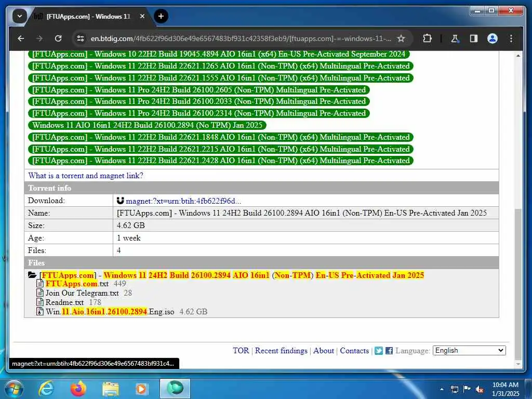Open Windows 11 Pro 24H2 Build 26100.2605

199,90
